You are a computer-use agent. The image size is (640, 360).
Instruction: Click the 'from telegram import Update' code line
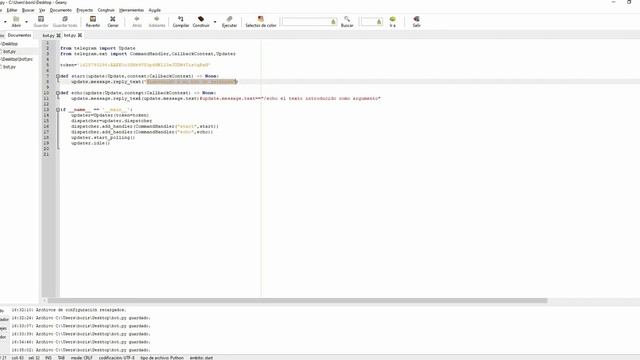pyautogui.click(x=98, y=48)
